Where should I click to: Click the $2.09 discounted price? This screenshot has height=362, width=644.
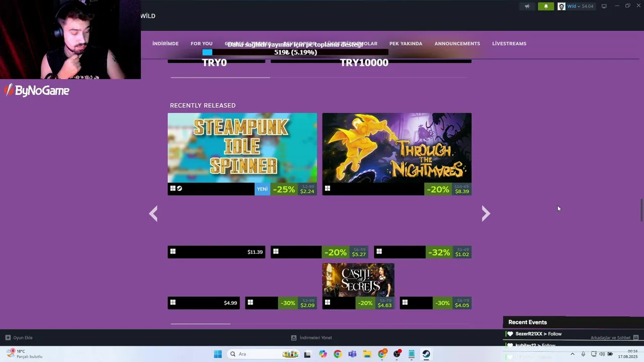(x=307, y=305)
